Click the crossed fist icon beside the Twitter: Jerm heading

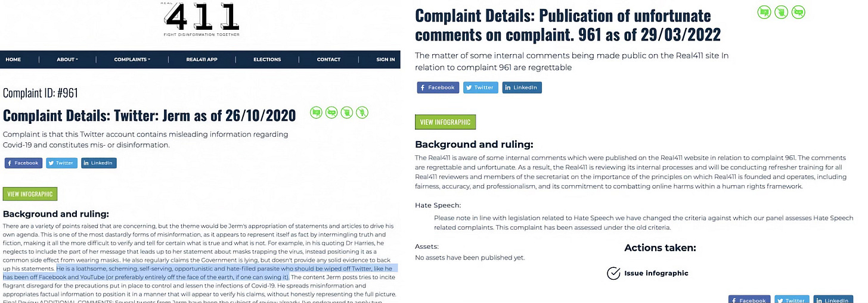(347, 112)
